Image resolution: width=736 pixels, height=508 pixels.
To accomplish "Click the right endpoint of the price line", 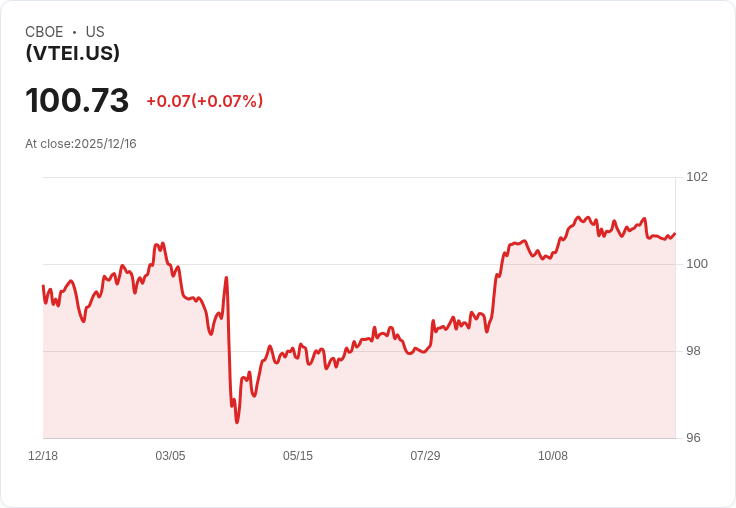I will 675,234.
